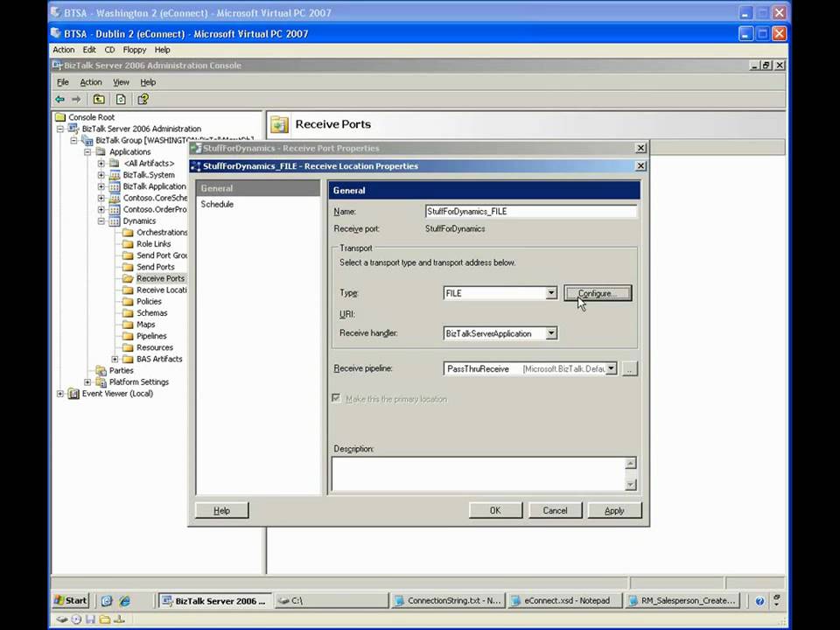Click into the Name field StuffForDynamics_FILE
This screenshot has width=840, height=630.
point(531,211)
